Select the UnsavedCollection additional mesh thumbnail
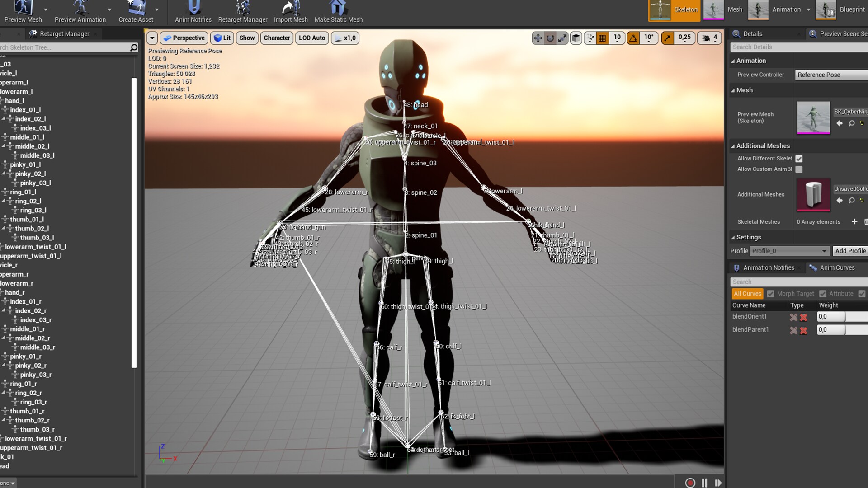This screenshot has height=488, width=868. pyautogui.click(x=813, y=195)
